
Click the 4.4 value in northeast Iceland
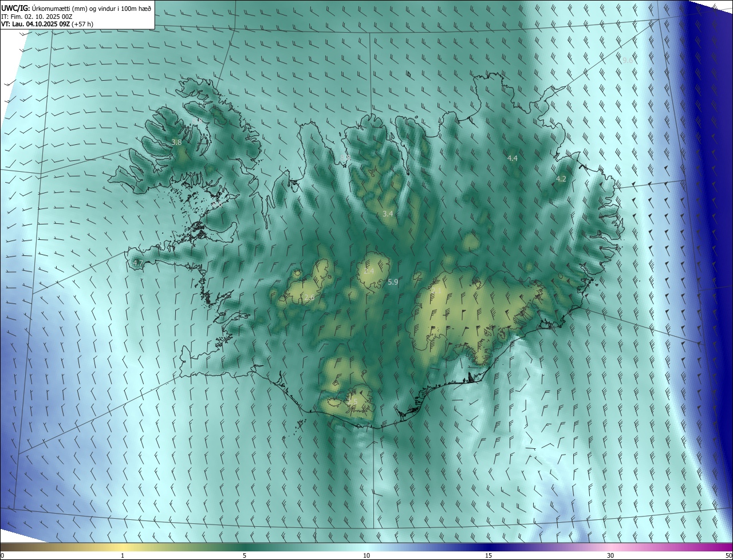pyautogui.click(x=513, y=158)
